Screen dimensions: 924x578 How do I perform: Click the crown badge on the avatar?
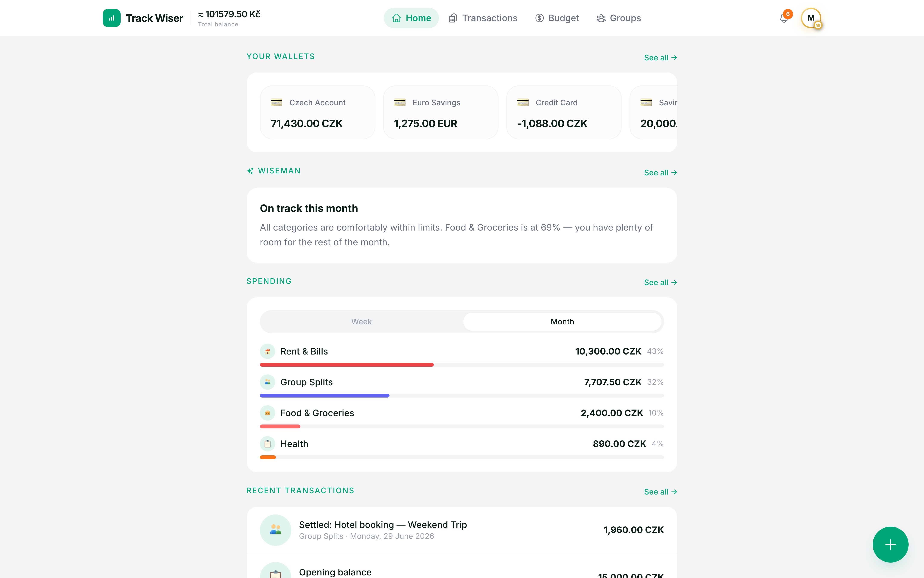(x=818, y=25)
